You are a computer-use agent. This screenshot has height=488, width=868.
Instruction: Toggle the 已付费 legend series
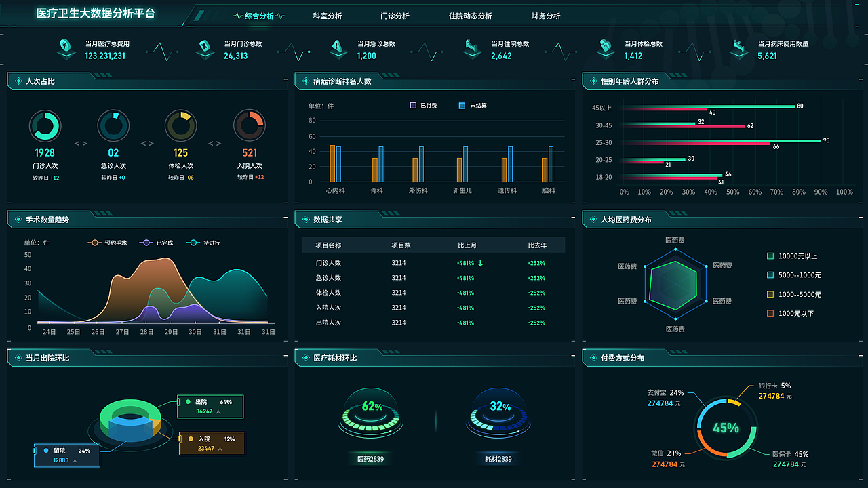[x=423, y=106]
